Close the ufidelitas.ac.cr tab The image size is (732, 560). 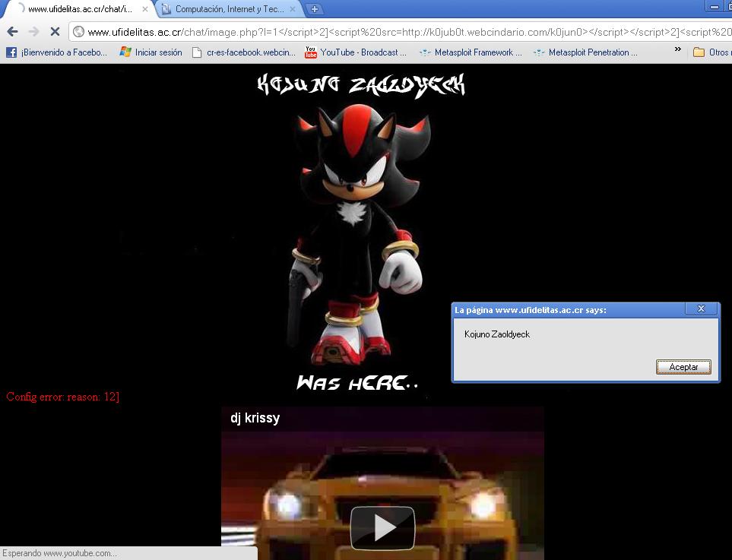pyautogui.click(x=145, y=9)
